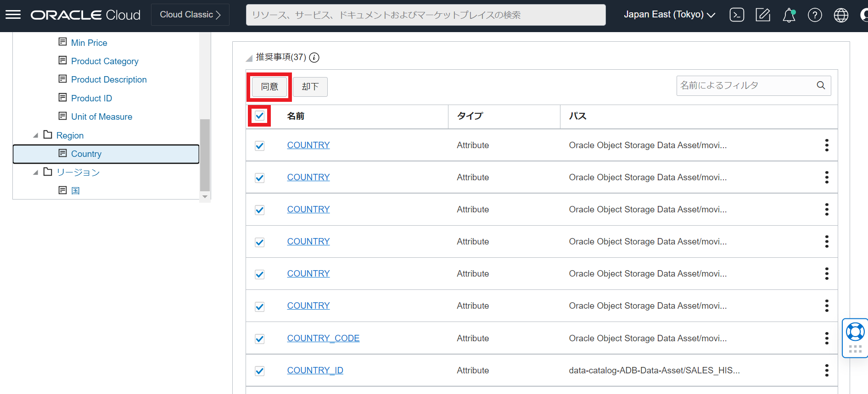The height and width of the screenshot is (394, 868).
Task: Open the Japan East (Tokyo) region dropdown
Action: 669,15
